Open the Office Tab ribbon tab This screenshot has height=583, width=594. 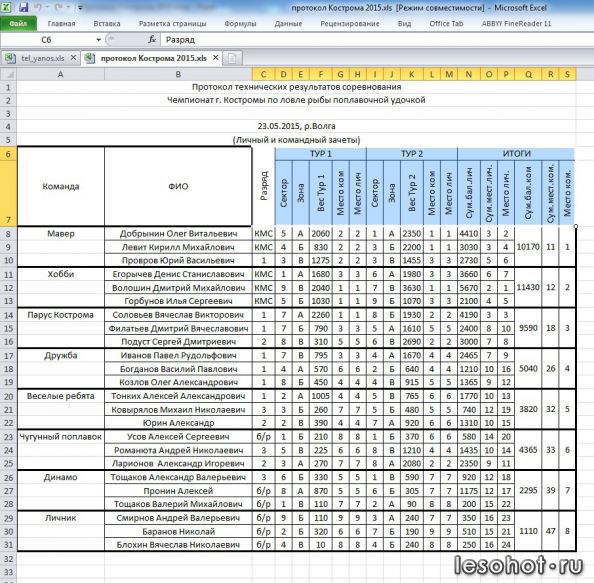(x=446, y=23)
